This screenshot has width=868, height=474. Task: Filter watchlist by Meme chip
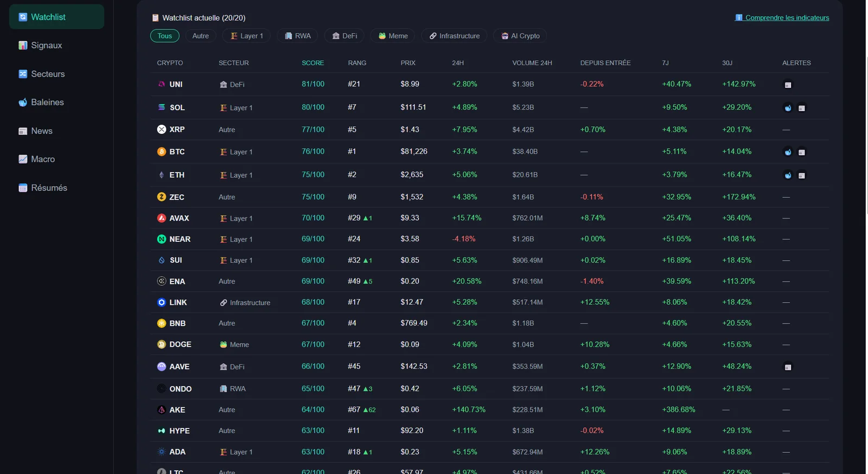click(393, 36)
